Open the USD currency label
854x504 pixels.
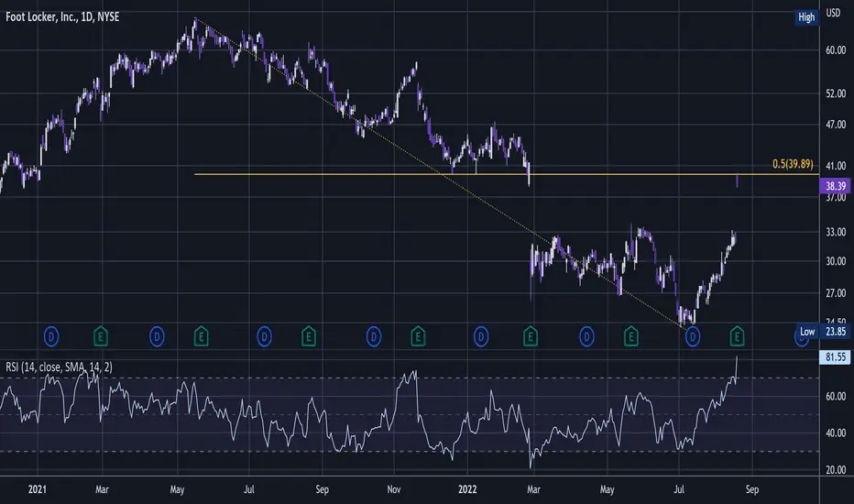tap(833, 13)
